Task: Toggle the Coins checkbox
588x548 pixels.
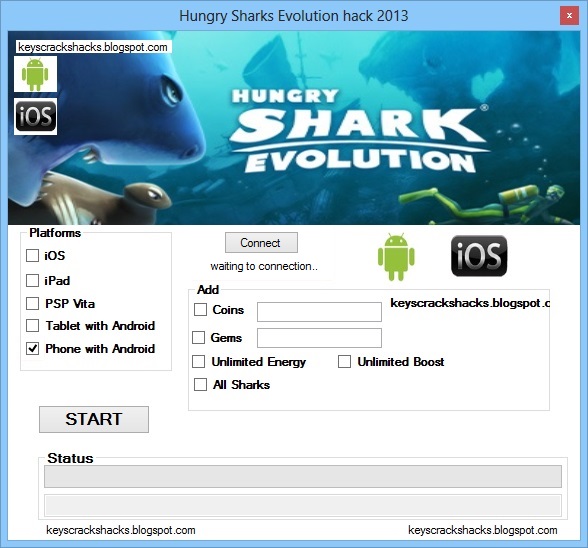Action: coord(200,309)
